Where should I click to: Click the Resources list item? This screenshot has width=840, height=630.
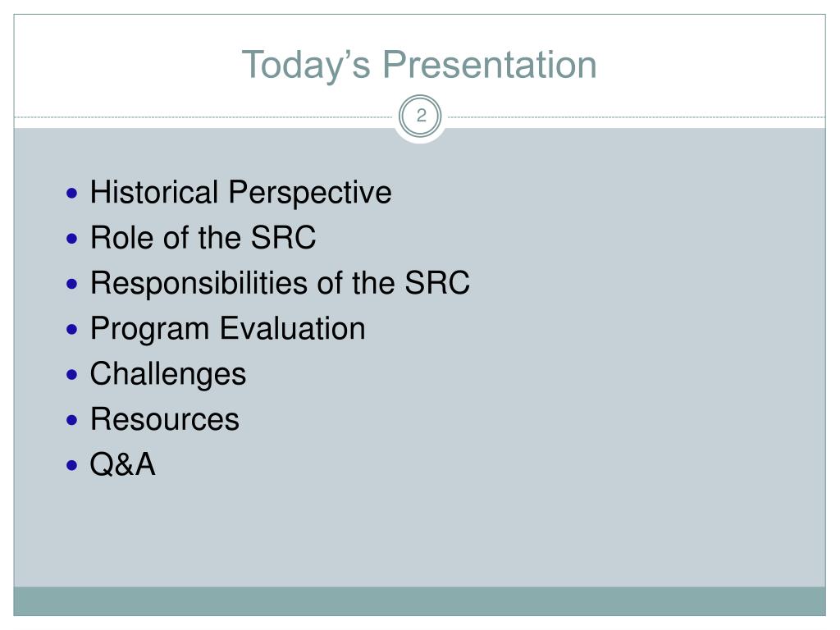164,419
